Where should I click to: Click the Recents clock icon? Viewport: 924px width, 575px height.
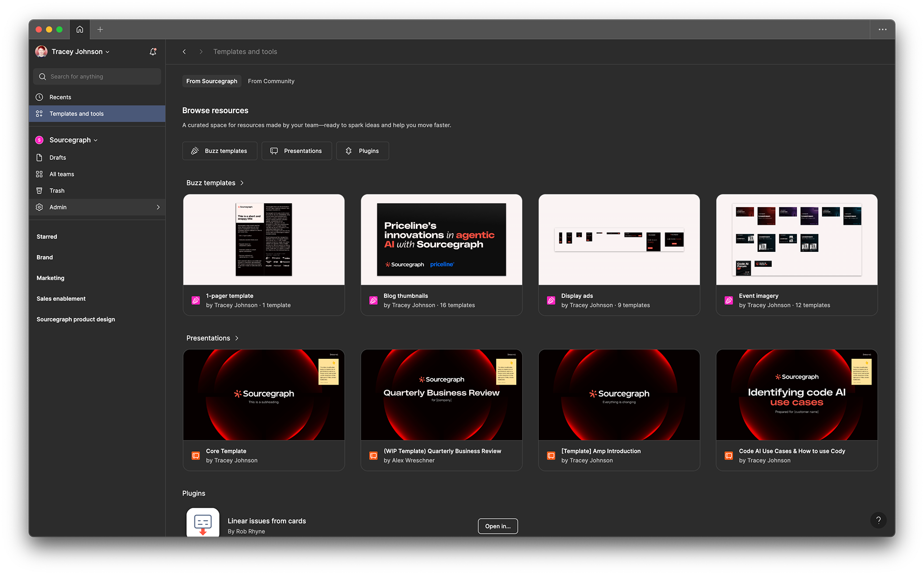[39, 97]
